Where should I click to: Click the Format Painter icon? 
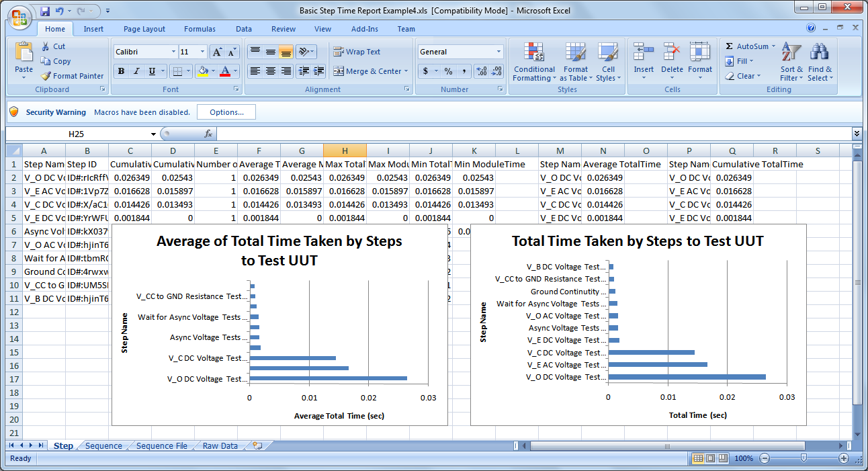(x=46, y=76)
